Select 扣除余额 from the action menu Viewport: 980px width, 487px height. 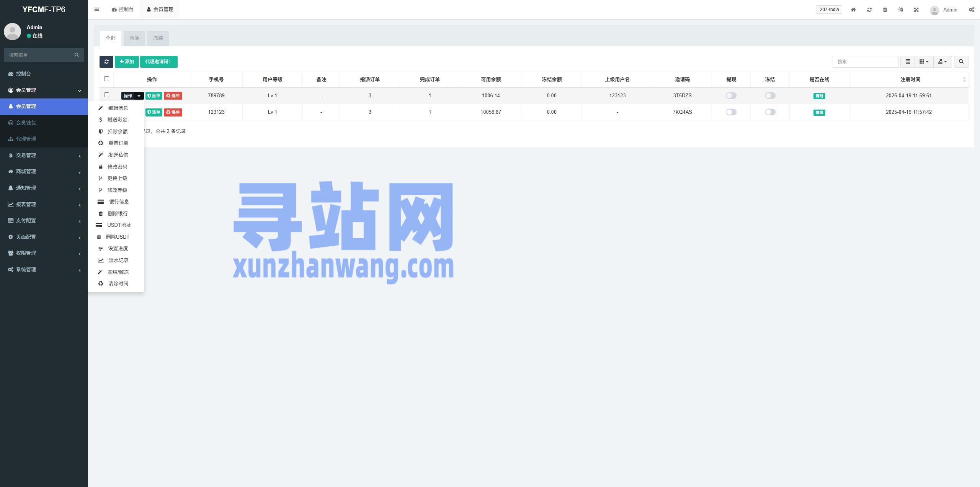(x=116, y=131)
